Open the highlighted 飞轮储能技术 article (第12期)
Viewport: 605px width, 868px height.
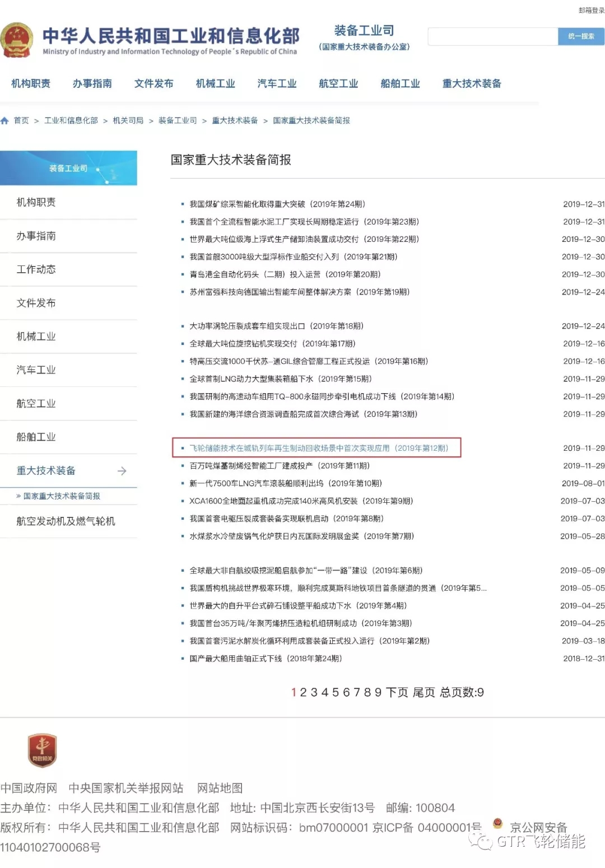(318, 448)
